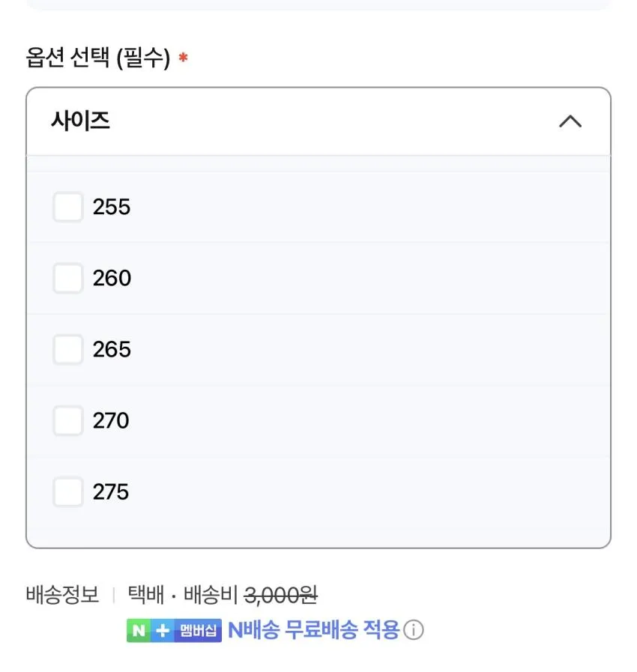This screenshot has height=672, width=637.
Task: Select the checkbox next to 270
Action: [67, 420]
